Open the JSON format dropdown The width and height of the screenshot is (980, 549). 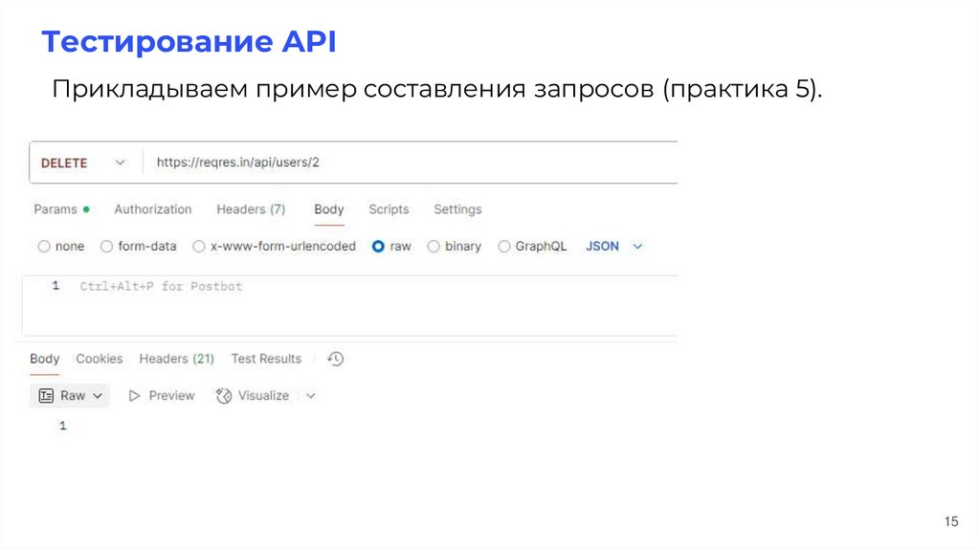point(613,246)
